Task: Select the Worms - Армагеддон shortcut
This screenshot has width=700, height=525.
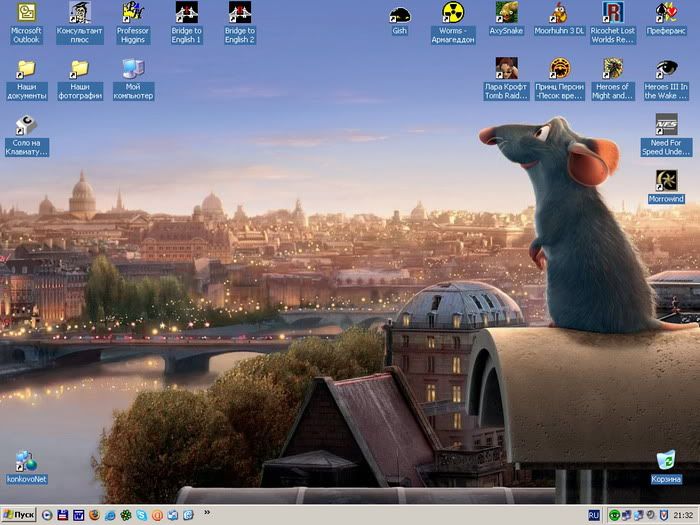Action: [453, 23]
